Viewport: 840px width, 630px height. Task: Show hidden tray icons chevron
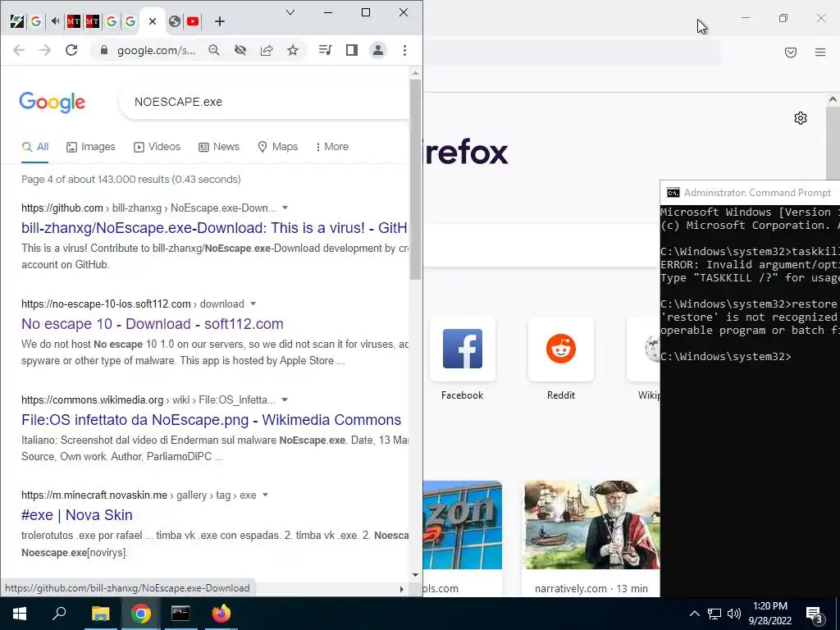694,614
